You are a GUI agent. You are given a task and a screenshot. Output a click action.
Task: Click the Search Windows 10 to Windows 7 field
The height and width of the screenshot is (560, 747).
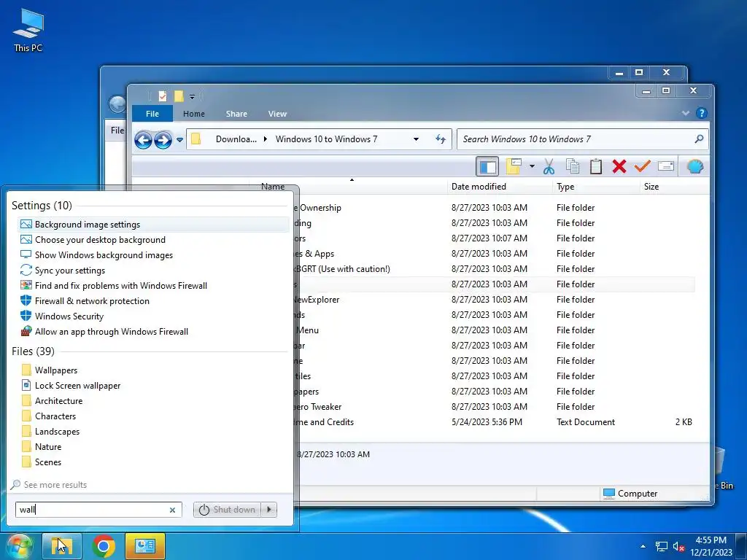coord(582,139)
